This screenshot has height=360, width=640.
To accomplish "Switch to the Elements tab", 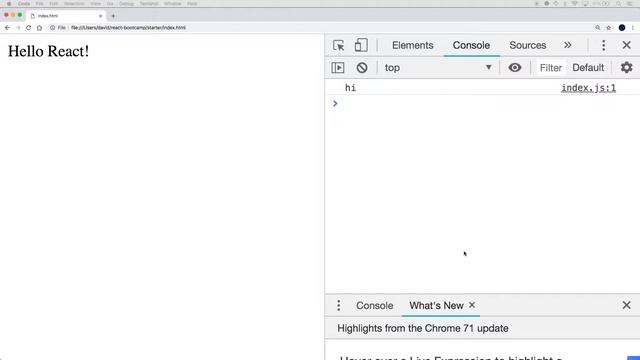I will [413, 45].
